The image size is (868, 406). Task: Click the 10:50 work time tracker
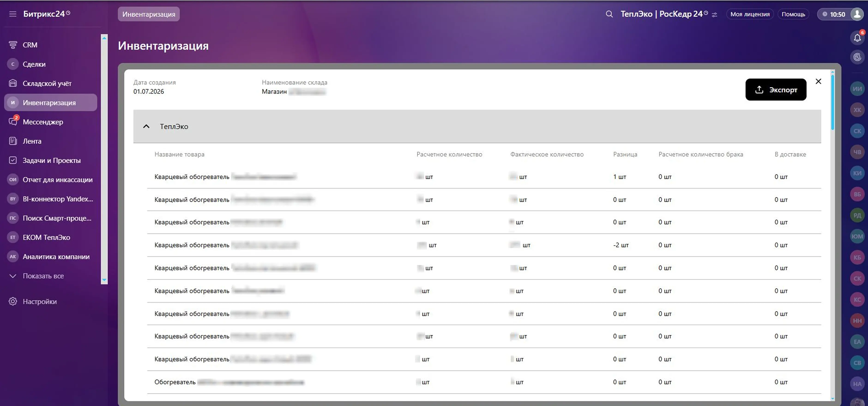click(834, 14)
